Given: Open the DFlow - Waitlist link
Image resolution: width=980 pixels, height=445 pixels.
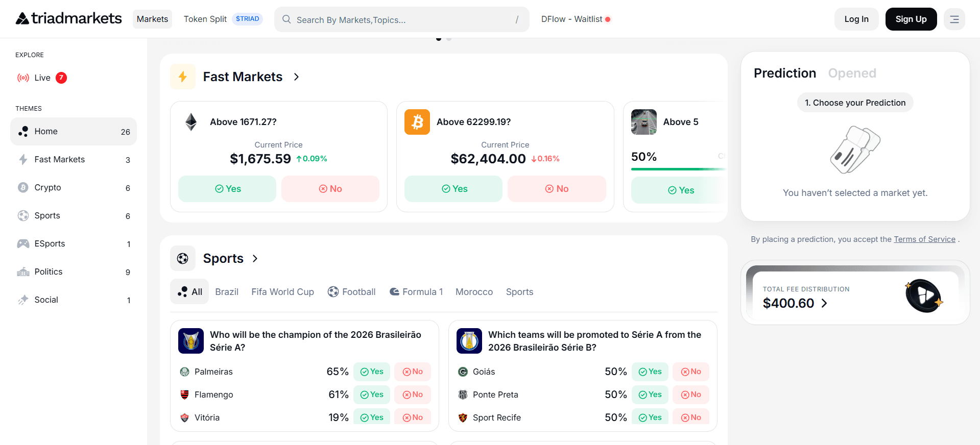Looking at the screenshot, I should [576, 19].
